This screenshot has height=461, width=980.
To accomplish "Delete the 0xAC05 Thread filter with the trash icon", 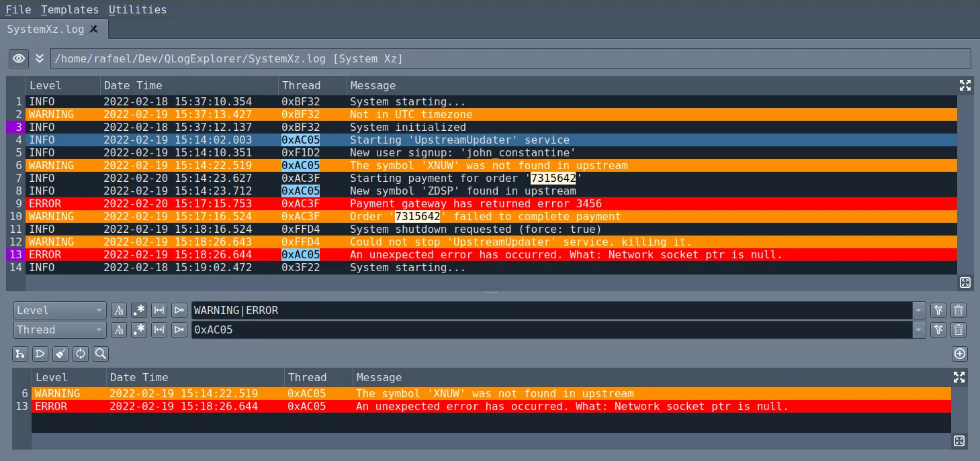I will point(959,329).
